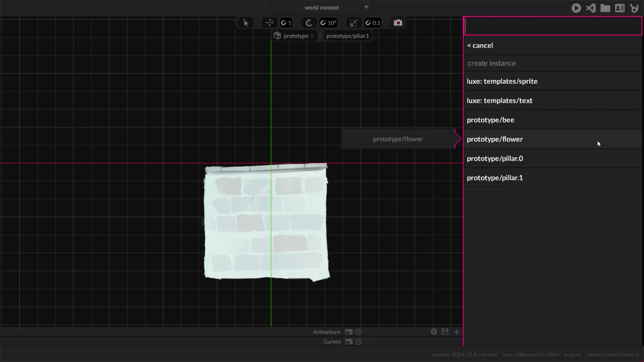Screen dimensions: 644x362
Task: Select the pointer selection tool
Action: tap(245, 23)
